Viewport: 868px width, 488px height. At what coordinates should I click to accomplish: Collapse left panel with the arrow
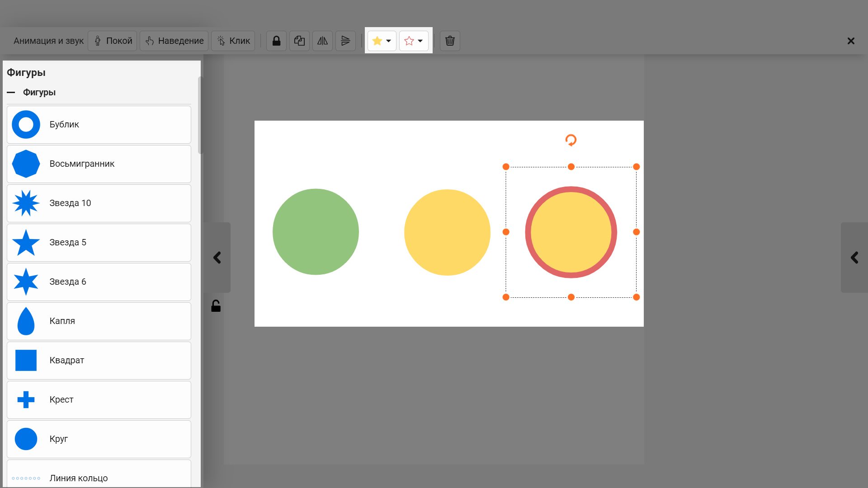click(x=217, y=258)
